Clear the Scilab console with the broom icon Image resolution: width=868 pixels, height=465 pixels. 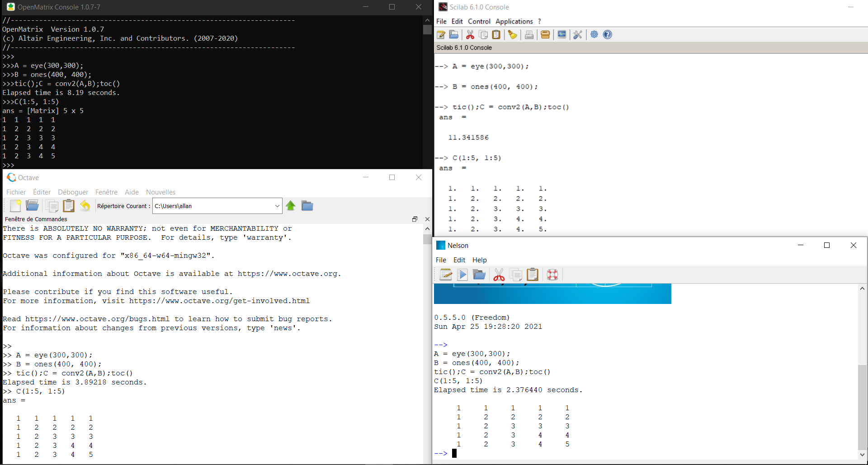pyautogui.click(x=513, y=35)
